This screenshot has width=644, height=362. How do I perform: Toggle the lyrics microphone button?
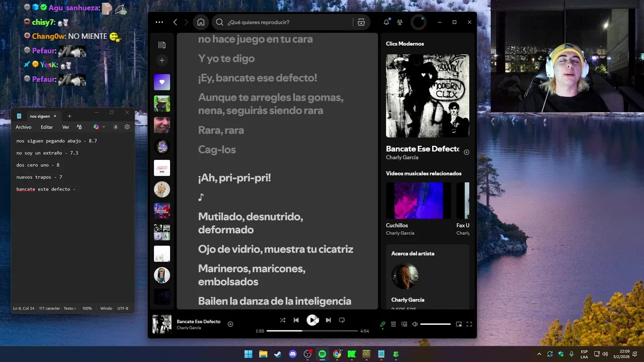pos(383,324)
